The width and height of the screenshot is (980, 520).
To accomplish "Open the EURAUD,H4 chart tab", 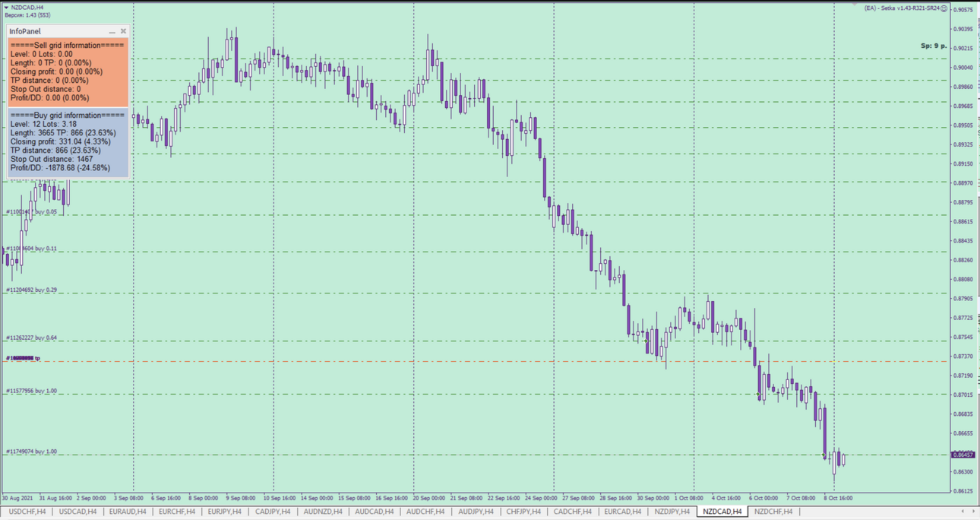I will click(x=128, y=512).
